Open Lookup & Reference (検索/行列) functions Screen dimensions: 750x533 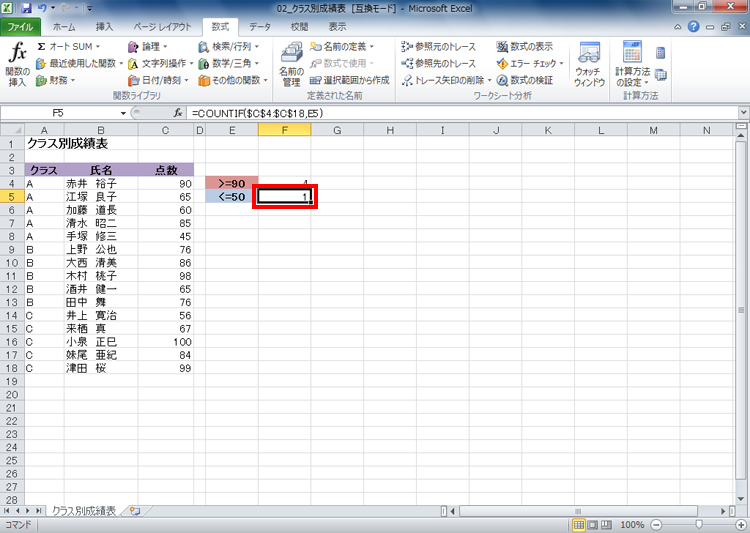(229, 46)
